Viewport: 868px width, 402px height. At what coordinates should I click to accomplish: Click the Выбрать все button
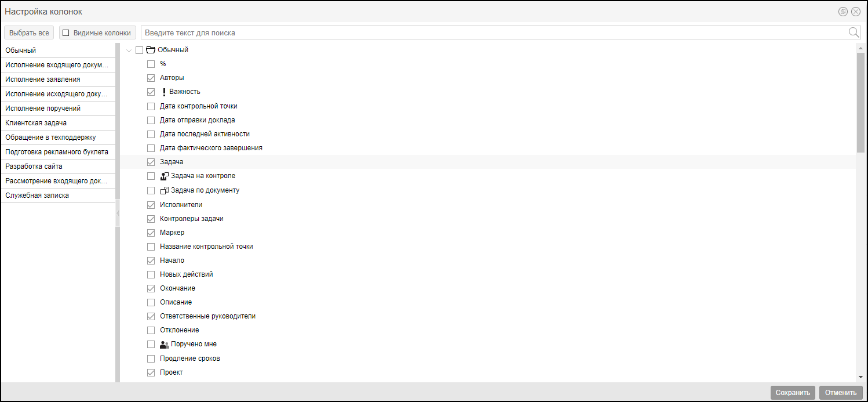coord(29,33)
